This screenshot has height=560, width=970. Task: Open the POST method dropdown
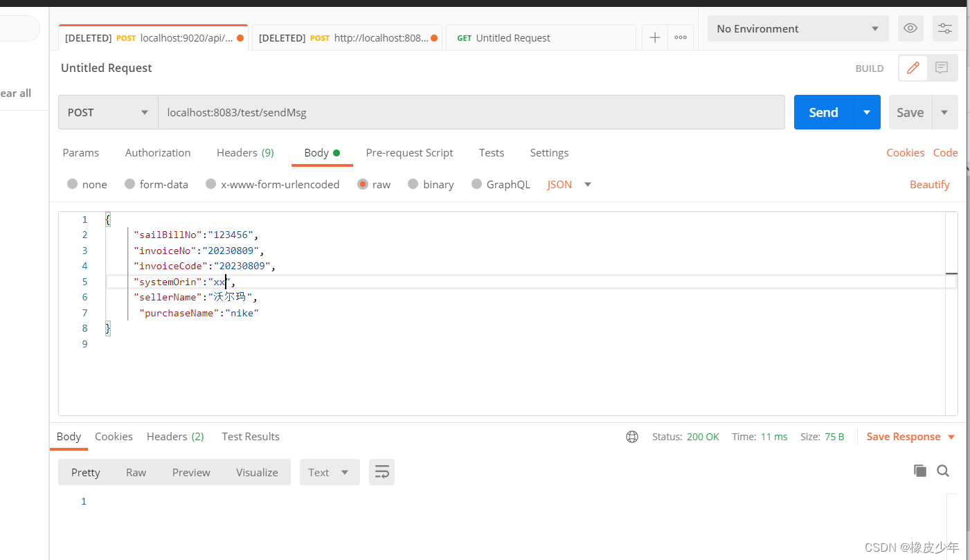[x=108, y=112]
